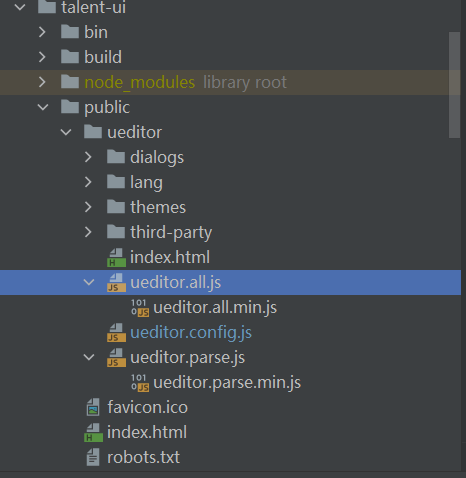Select the bin folder label
The image size is (466, 478).
click(96, 32)
